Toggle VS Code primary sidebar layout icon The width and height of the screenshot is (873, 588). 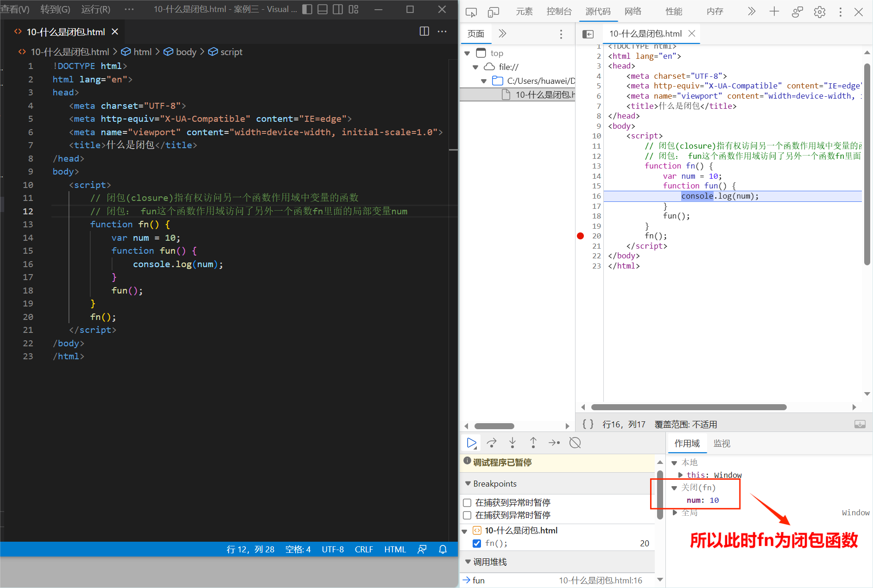(307, 9)
